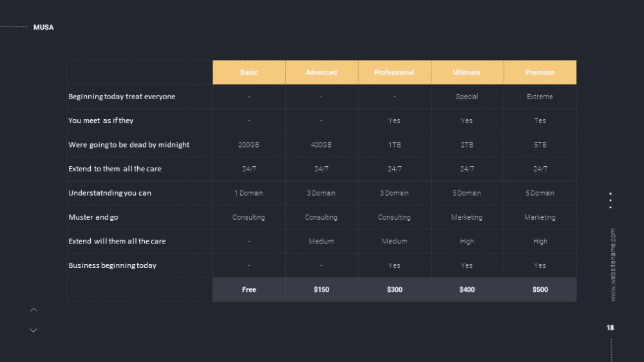Select the 'Beginning today treat everyone' row label
This screenshot has width=644, height=362.
coord(122,97)
